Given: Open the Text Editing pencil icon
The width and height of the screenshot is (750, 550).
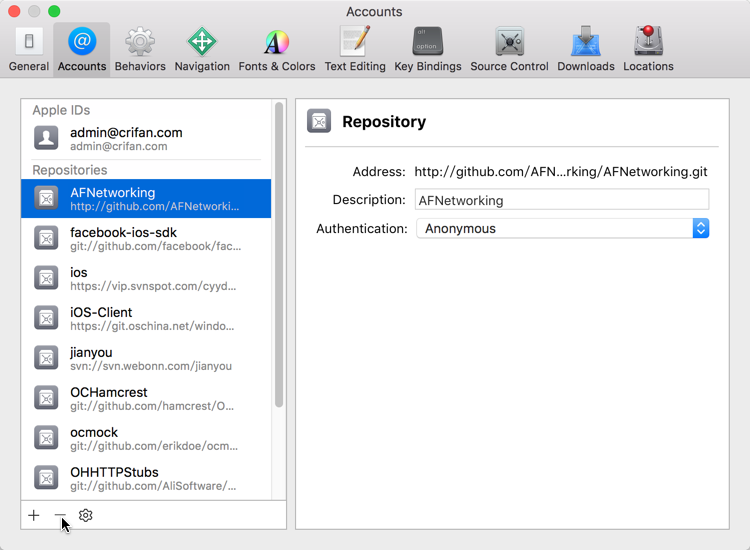Looking at the screenshot, I should click(x=355, y=41).
